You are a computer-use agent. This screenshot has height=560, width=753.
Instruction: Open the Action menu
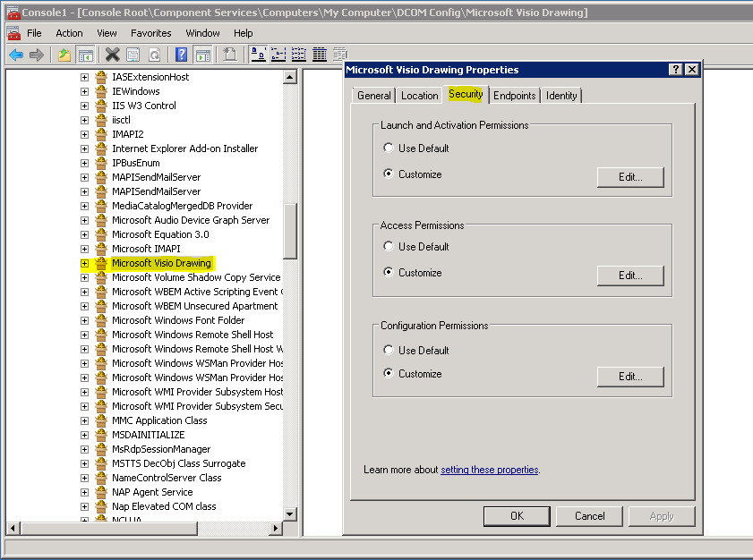tap(69, 33)
